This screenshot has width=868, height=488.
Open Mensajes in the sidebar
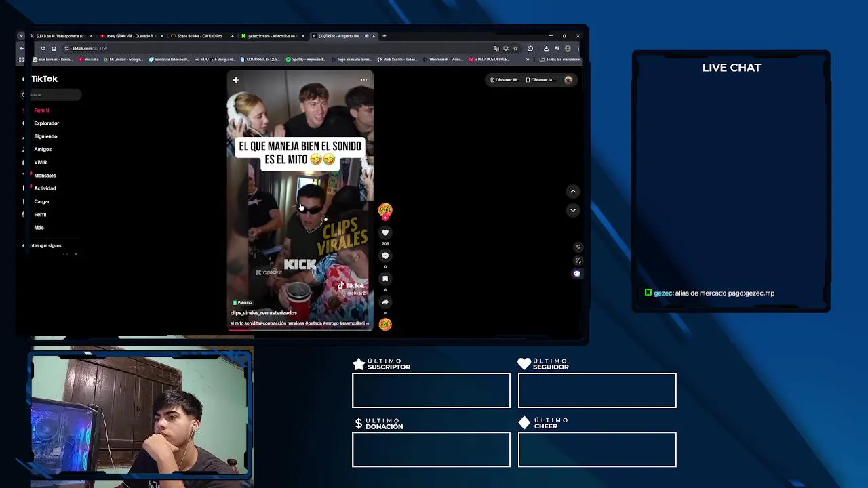(x=45, y=176)
